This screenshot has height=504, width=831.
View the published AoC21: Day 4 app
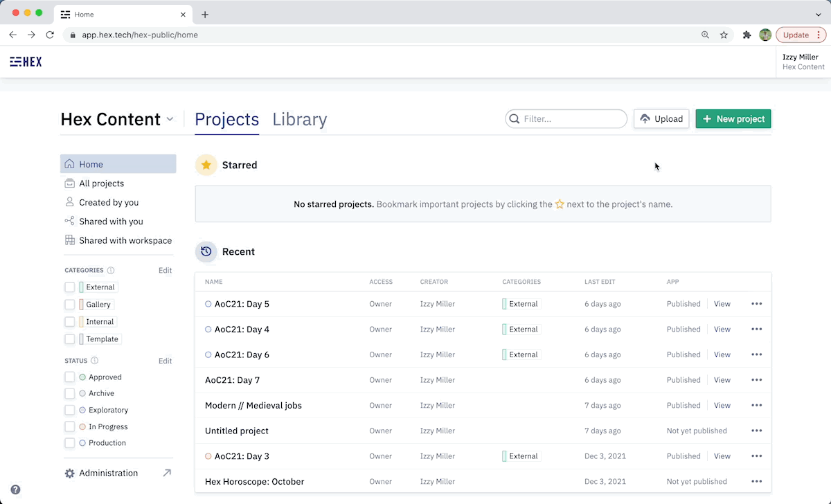click(722, 330)
